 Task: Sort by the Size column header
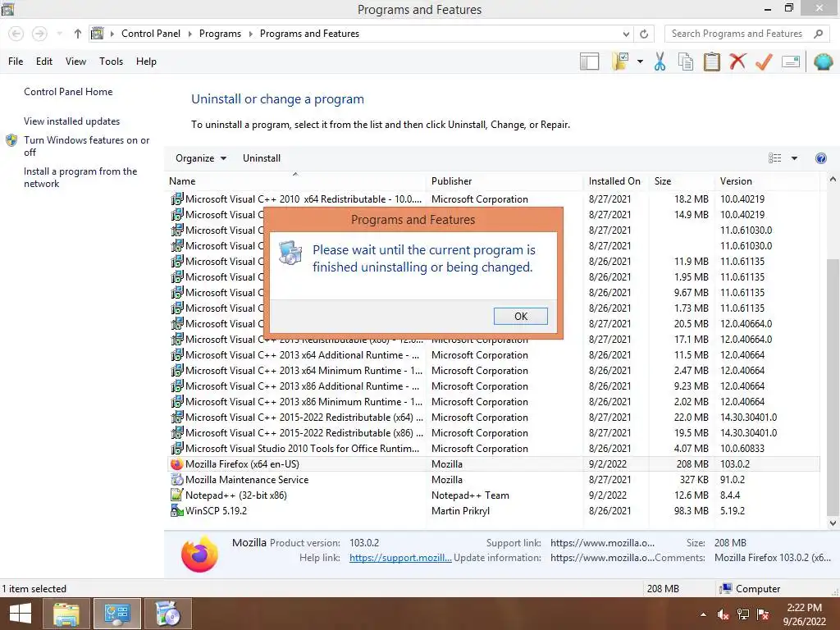(682, 181)
